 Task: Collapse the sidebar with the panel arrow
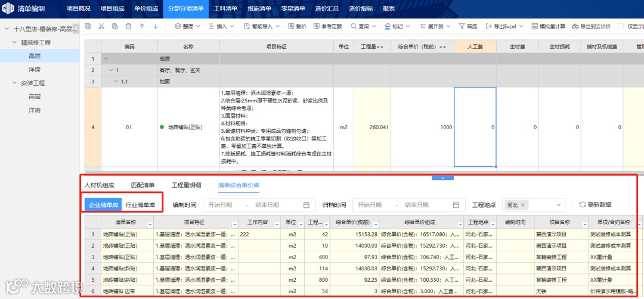pyautogui.click(x=76, y=29)
